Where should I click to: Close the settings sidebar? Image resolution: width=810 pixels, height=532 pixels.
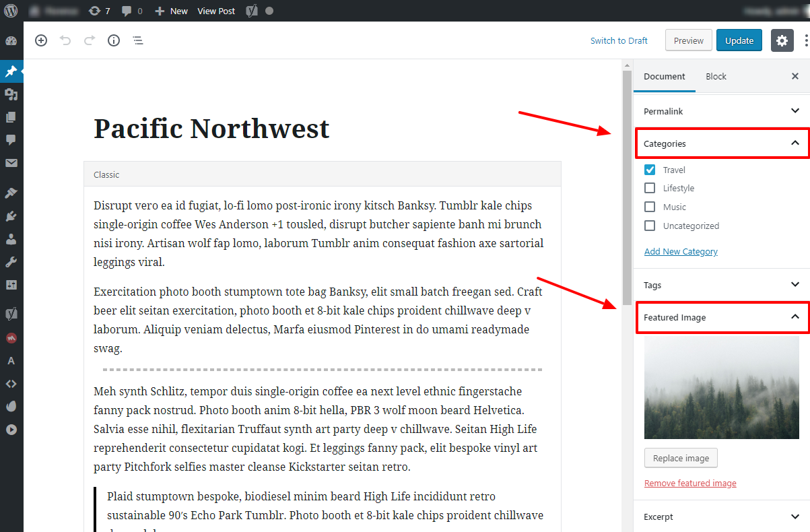(795, 76)
